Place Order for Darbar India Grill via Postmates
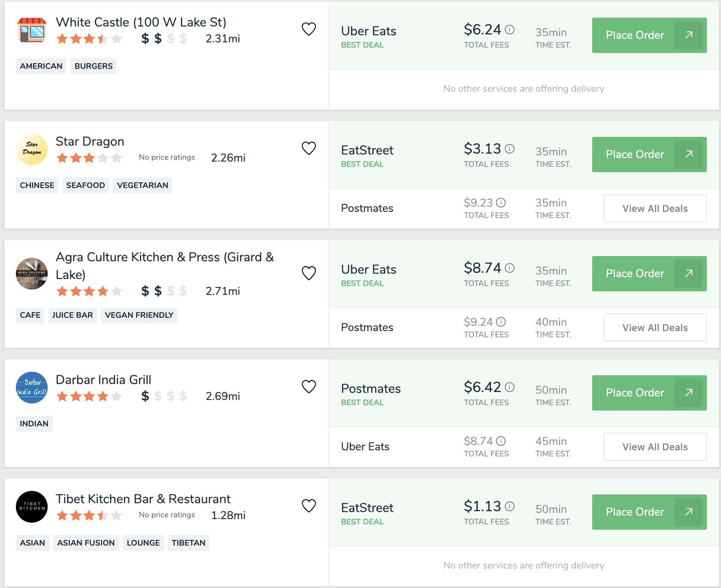The width and height of the screenshot is (721, 588). tap(650, 393)
